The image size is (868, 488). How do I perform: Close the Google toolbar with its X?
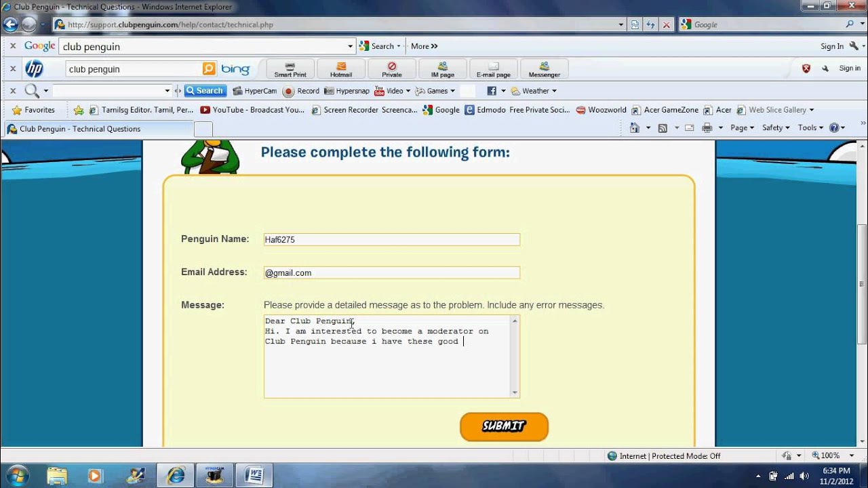click(12, 46)
